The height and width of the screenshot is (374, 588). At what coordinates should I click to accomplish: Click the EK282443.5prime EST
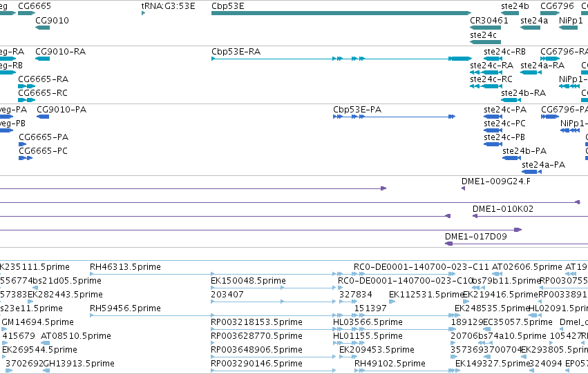pos(30,302)
